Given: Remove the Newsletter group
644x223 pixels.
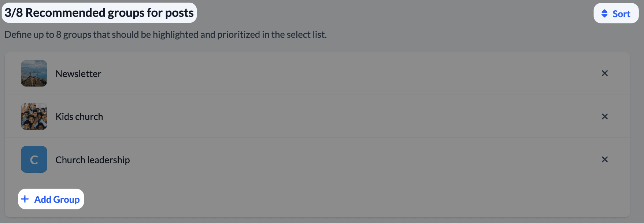Looking at the screenshot, I should [x=604, y=73].
